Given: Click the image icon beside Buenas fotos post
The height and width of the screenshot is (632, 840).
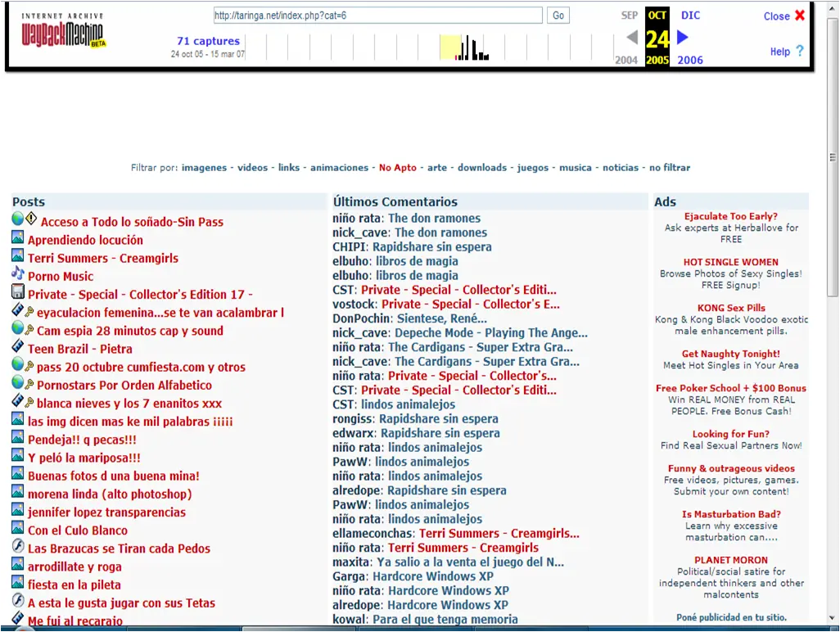Looking at the screenshot, I should (x=18, y=473).
